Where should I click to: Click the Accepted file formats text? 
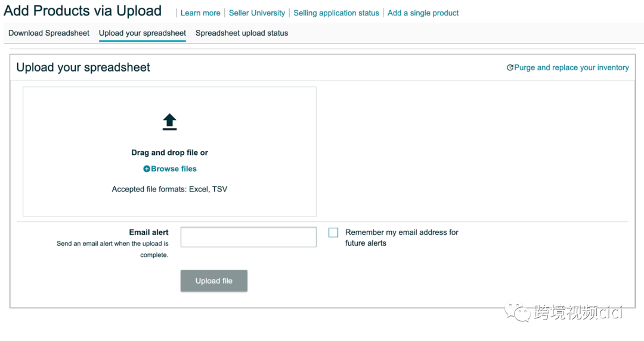(x=169, y=190)
